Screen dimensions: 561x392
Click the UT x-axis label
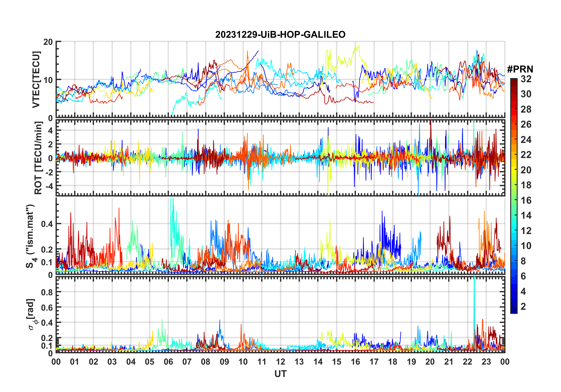coord(280,374)
